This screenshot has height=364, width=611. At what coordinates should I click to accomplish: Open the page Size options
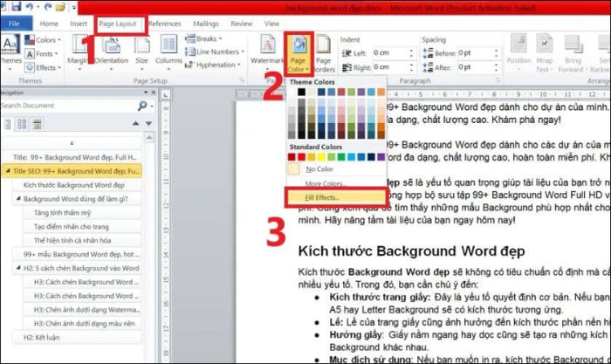[141, 52]
